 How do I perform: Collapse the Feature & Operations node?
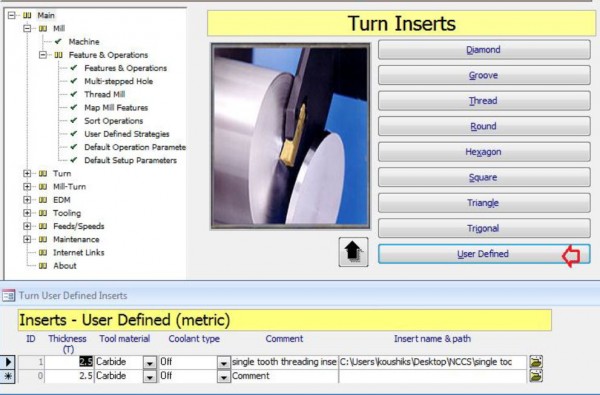click(43, 55)
